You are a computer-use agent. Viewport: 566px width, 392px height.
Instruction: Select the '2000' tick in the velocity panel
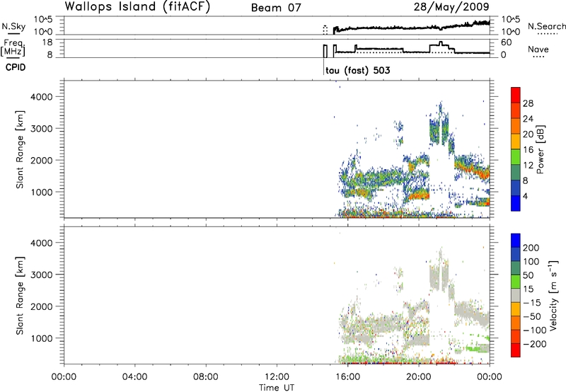click(x=42, y=306)
